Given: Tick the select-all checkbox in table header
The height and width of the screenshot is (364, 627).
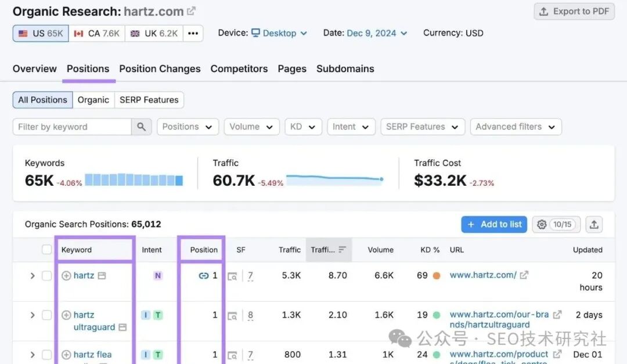Looking at the screenshot, I should click(47, 250).
